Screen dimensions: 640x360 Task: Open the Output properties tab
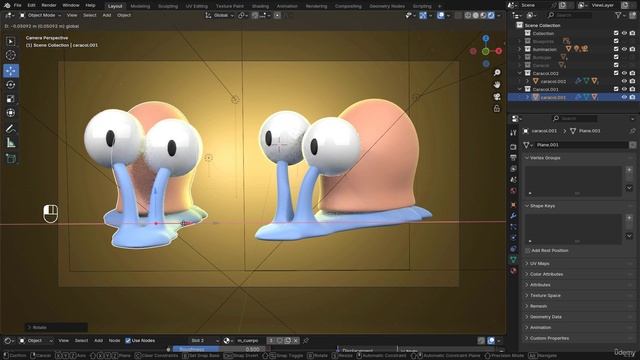tap(513, 158)
